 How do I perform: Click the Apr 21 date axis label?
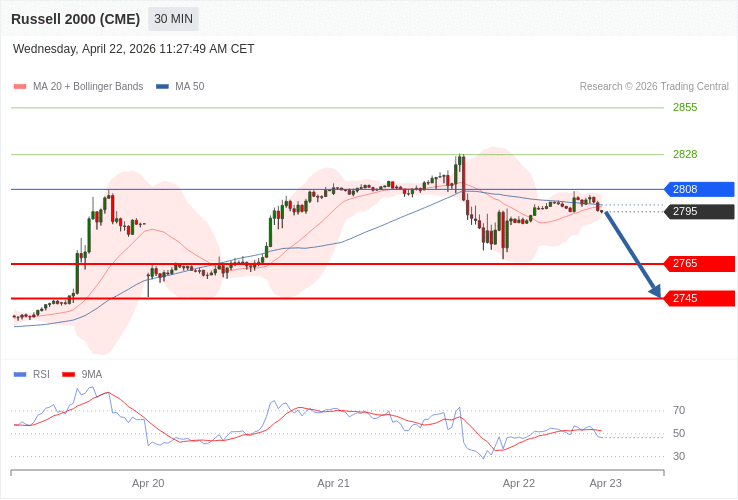(333, 483)
